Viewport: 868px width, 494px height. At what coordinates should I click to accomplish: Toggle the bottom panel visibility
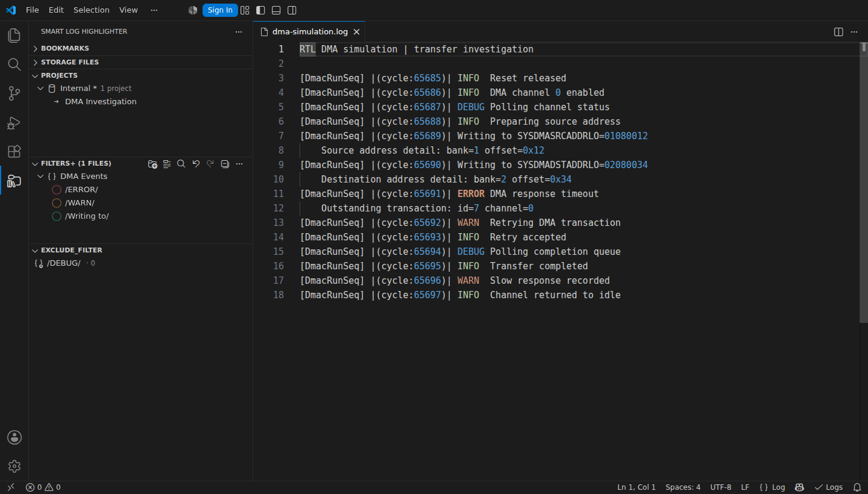click(276, 10)
